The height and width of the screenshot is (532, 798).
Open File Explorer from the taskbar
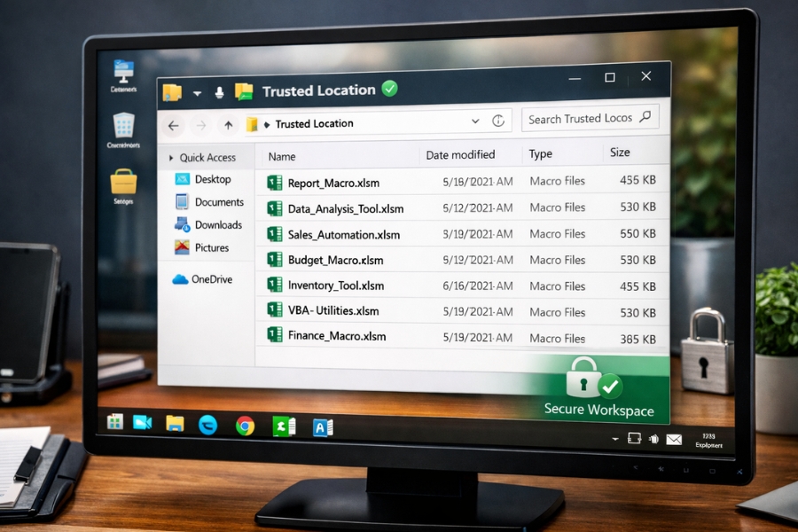(173, 426)
